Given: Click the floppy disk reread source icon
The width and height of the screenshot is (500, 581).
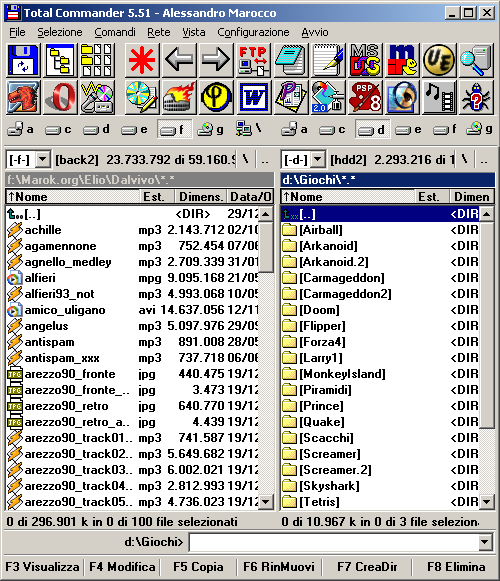Looking at the screenshot, I should point(23,60).
